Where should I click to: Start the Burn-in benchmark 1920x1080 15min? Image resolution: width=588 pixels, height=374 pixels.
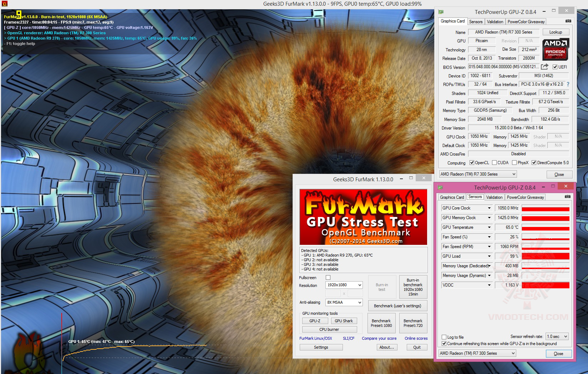coord(413,287)
